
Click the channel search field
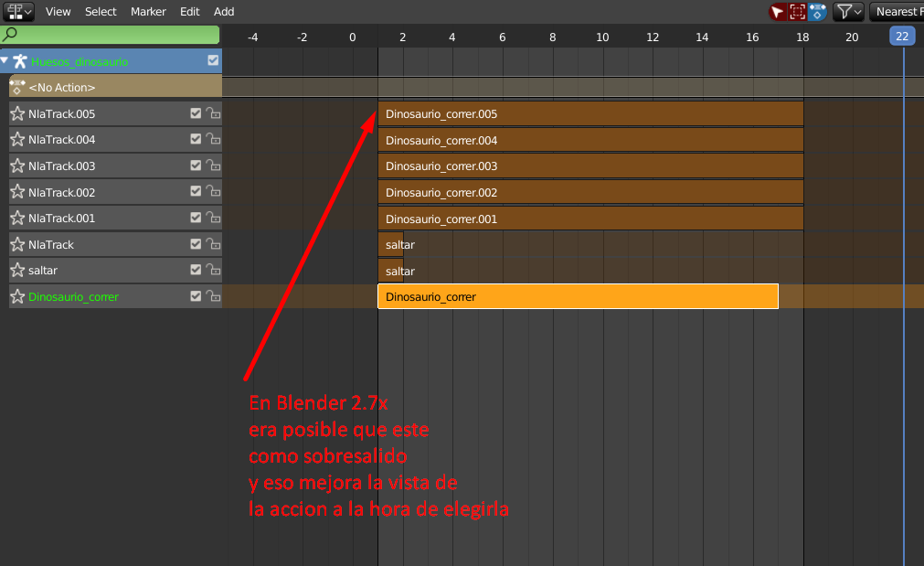(x=111, y=35)
